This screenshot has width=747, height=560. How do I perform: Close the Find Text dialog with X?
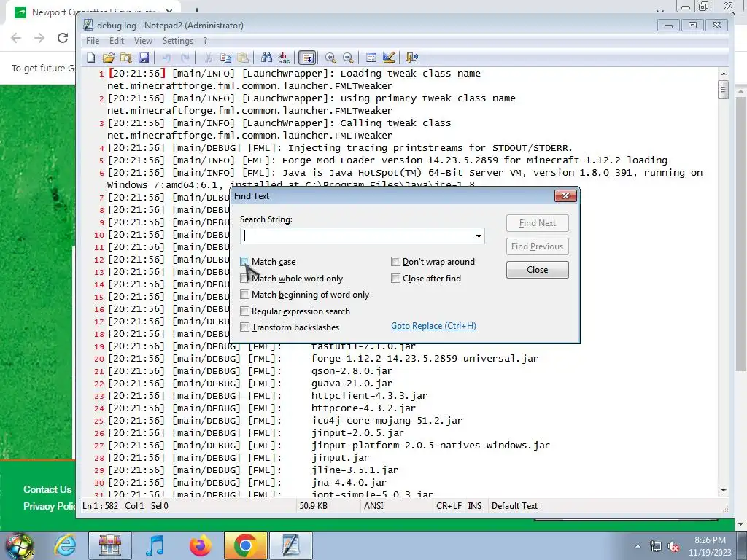tap(565, 195)
